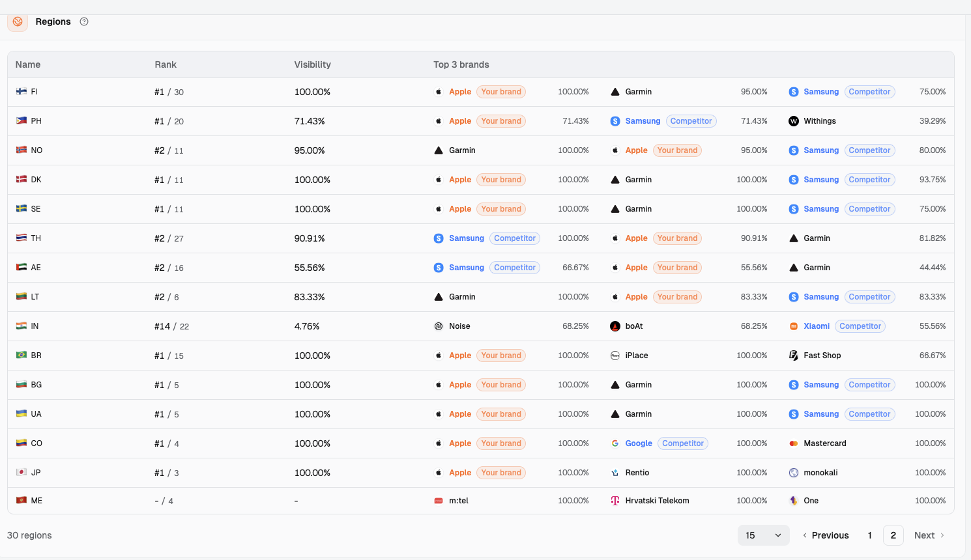
Task: Click the Thailand flag in TH row
Action: pyautogui.click(x=22, y=238)
